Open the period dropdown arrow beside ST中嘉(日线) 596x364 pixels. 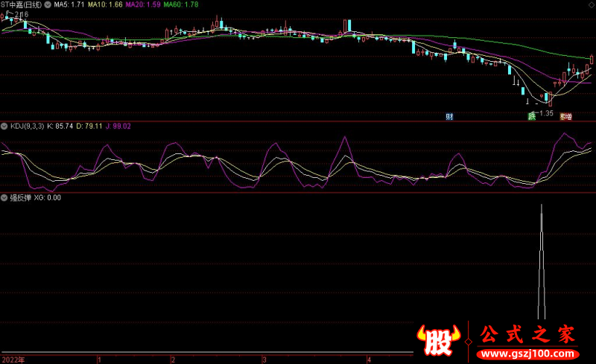click(48, 4)
